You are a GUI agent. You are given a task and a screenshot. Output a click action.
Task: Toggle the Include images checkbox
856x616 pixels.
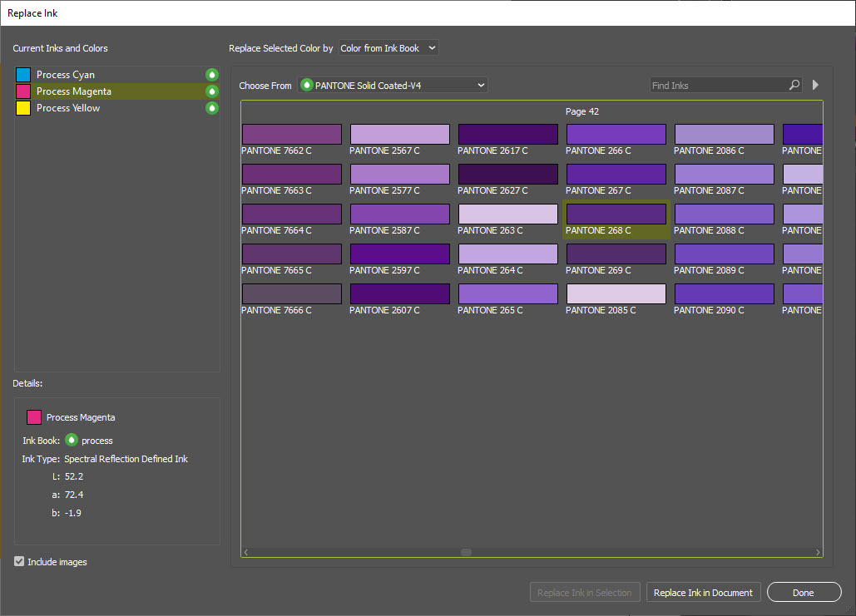19,562
